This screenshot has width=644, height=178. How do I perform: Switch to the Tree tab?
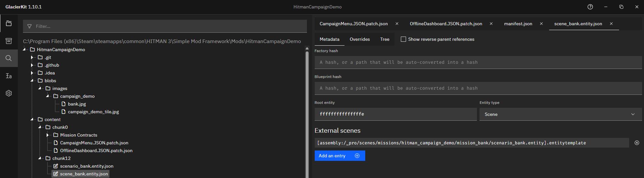(x=385, y=39)
